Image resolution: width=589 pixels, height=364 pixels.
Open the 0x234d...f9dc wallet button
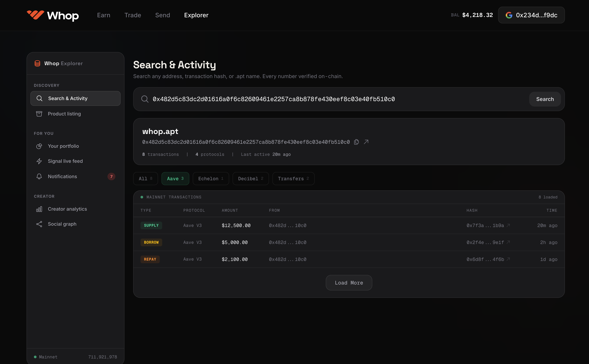point(531,15)
